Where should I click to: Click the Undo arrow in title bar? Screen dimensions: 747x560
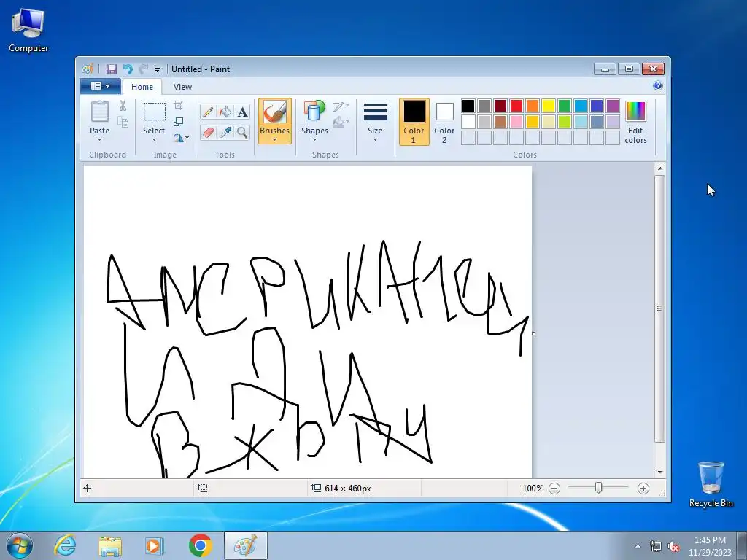pos(127,69)
